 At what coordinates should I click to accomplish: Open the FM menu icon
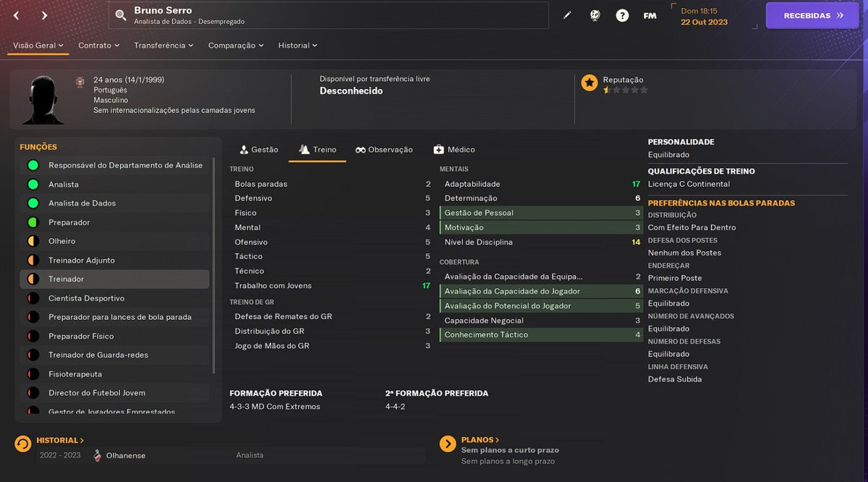tap(650, 15)
